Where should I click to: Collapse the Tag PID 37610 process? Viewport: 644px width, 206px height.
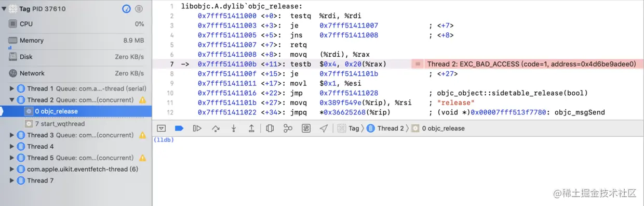click(x=4, y=9)
